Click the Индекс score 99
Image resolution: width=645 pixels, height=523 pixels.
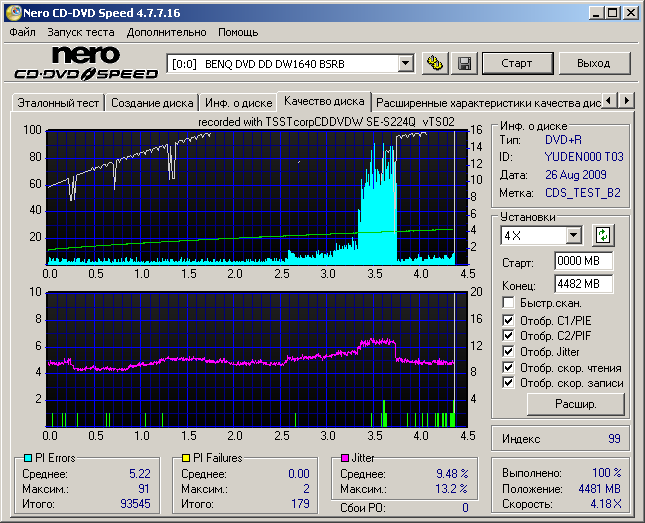pos(614,439)
